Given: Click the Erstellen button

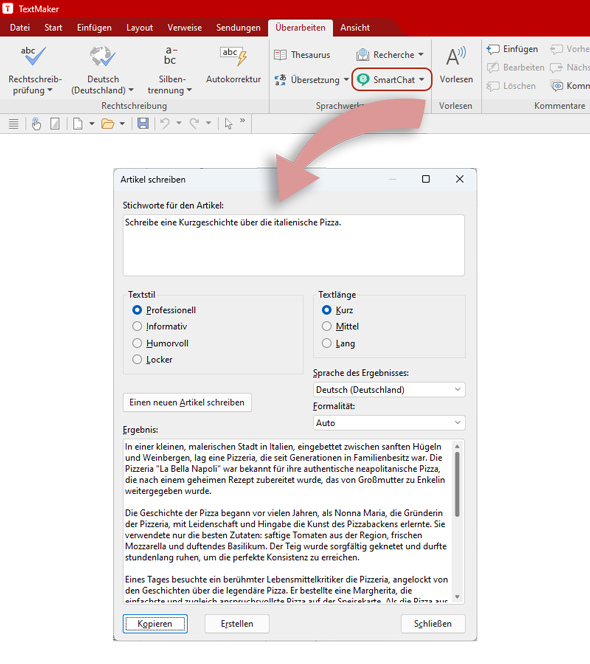Looking at the screenshot, I should (x=237, y=624).
